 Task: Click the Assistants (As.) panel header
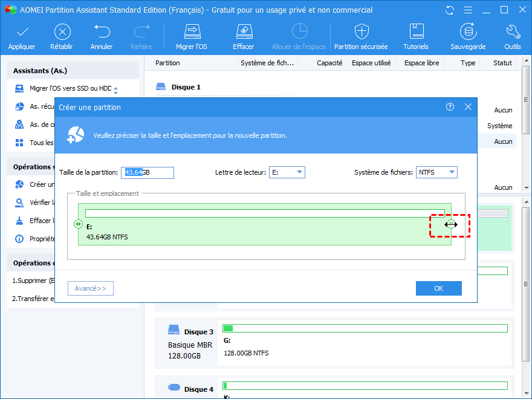[x=73, y=71]
